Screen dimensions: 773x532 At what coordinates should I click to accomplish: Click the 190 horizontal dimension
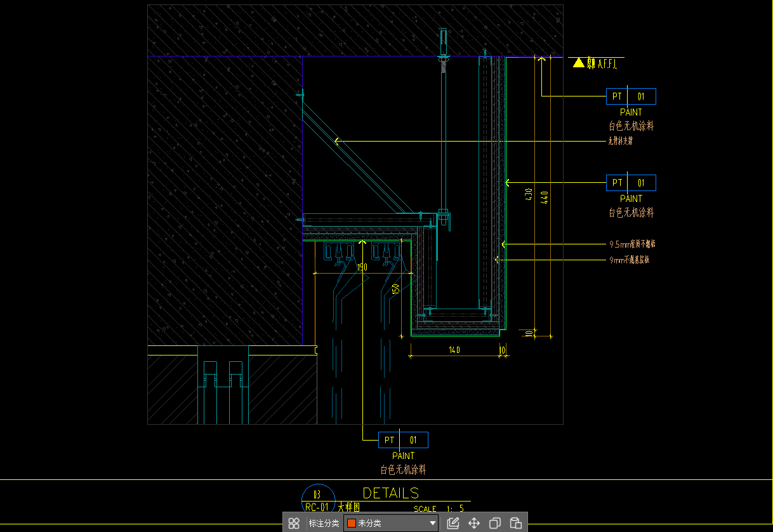(362, 267)
